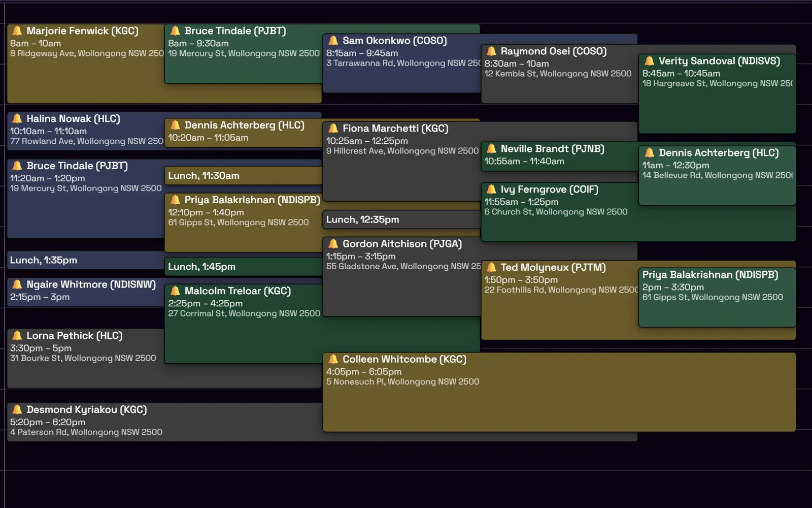Open Ted Molyneux (PJTM) event title
Screen dimensions: 812x508
[553, 268]
